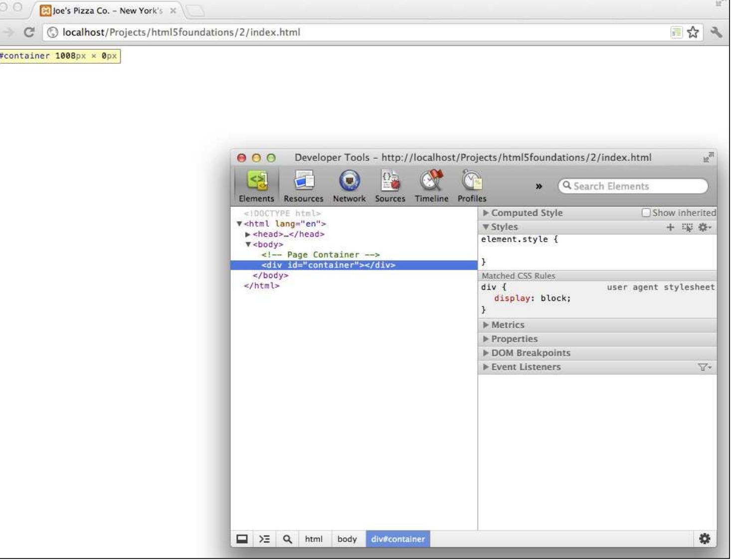Click the New Style Rule plus button

[x=670, y=227]
